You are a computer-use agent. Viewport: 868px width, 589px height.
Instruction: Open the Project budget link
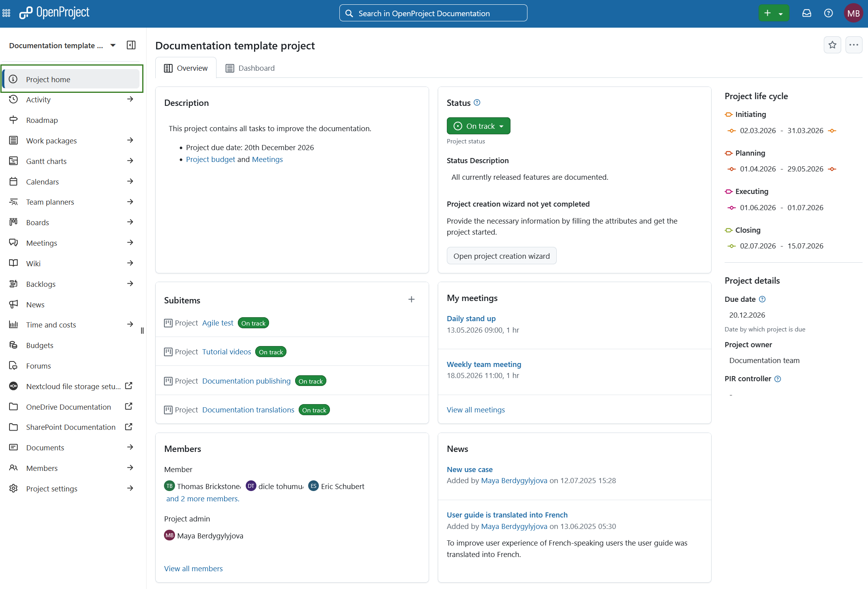pyautogui.click(x=211, y=159)
